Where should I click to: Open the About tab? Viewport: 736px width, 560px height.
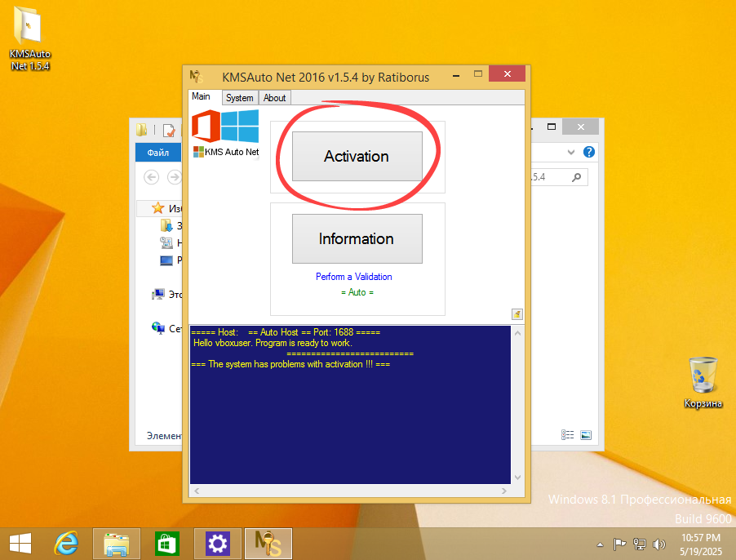point(274,97)
